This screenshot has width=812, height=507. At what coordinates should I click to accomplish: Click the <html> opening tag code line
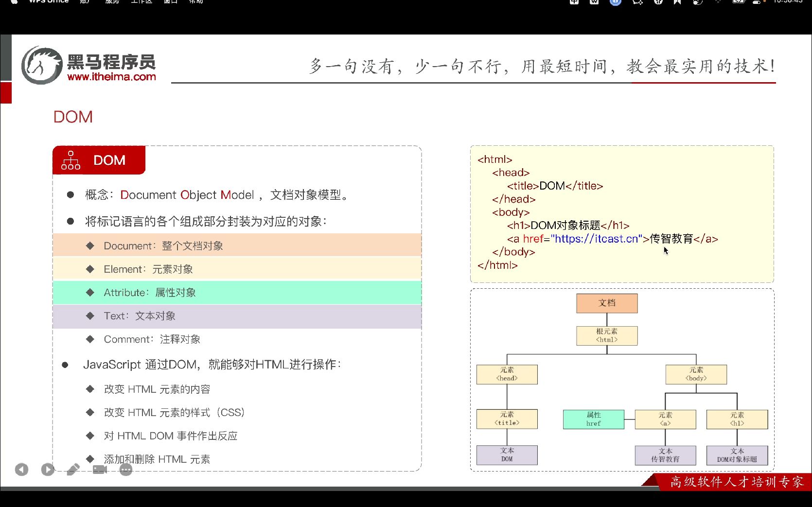click(495, 159)
